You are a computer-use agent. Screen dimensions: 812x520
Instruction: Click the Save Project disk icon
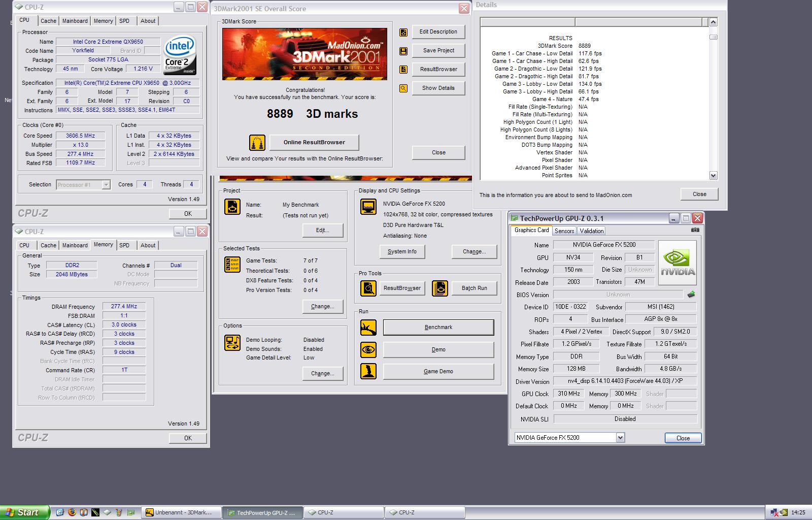click(x=403, y=51)
